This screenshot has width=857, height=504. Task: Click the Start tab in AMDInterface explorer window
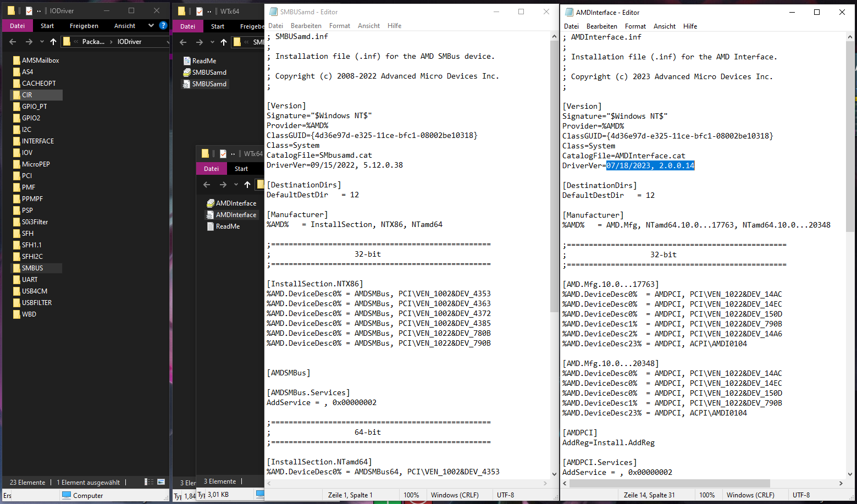241,169
